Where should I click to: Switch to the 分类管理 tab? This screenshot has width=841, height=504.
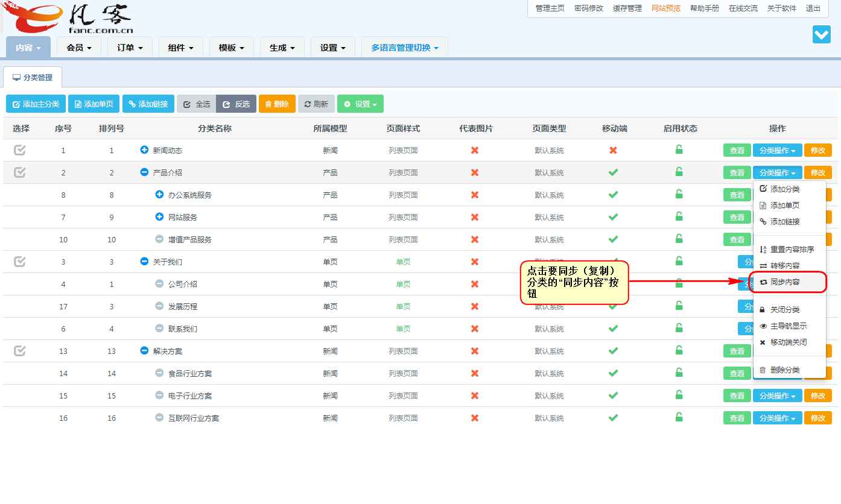(x=33, y=77)
